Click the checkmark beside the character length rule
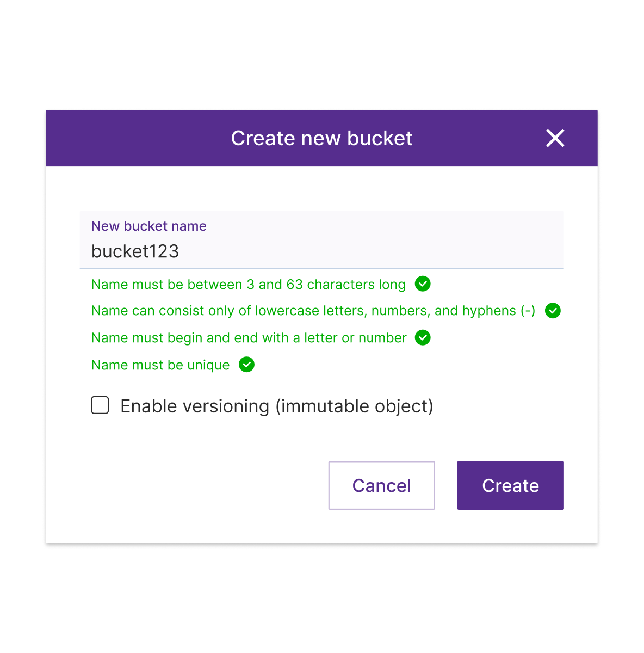The width and height of the screenshot is (644, 653). pyautogui.click(x=423, y=284)
